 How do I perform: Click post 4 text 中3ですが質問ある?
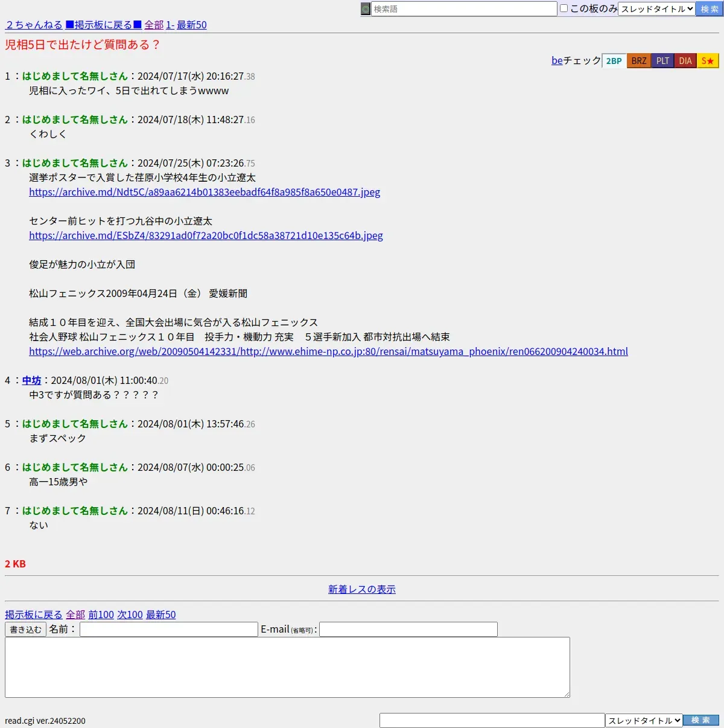click(94, 395)
